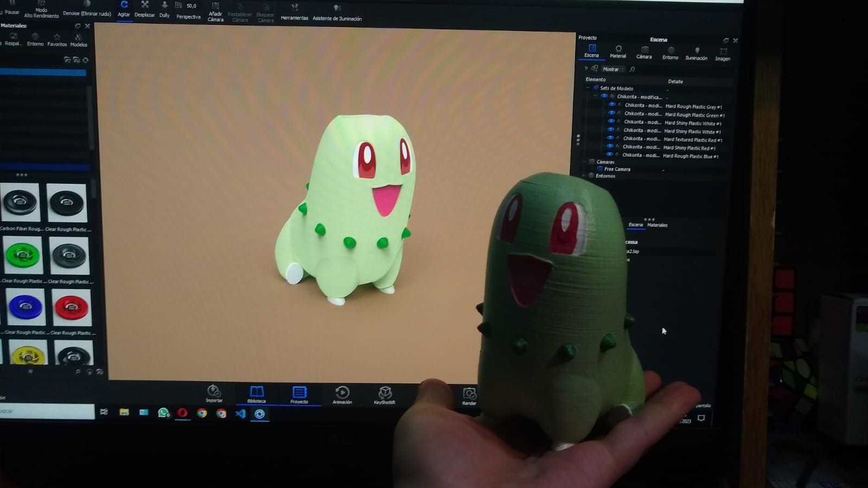Click the import folder icon in Materiales
Image resolution: width=868 pixels, height=488 pixels.
coord(76,60)
